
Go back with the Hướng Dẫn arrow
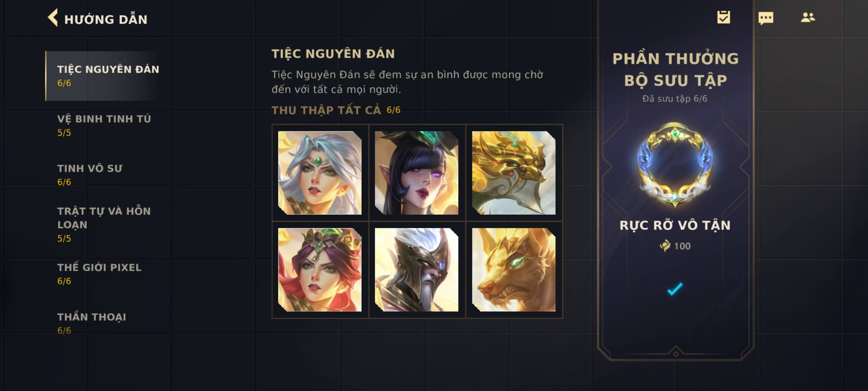53,18
